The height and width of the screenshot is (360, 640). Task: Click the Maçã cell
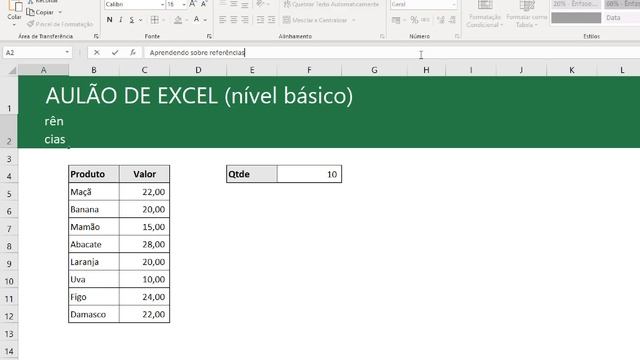click(94, 192)
